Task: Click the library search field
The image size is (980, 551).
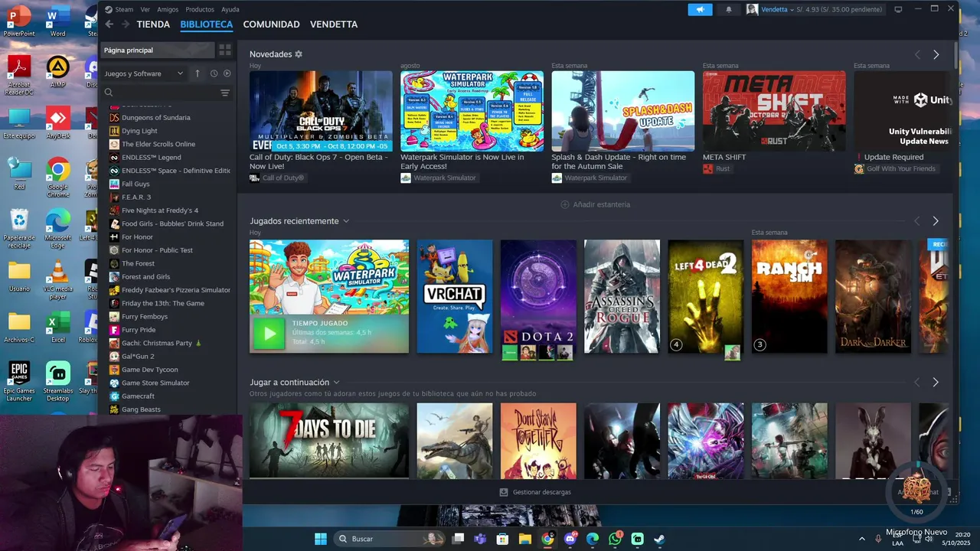Action: click(160, 93)
